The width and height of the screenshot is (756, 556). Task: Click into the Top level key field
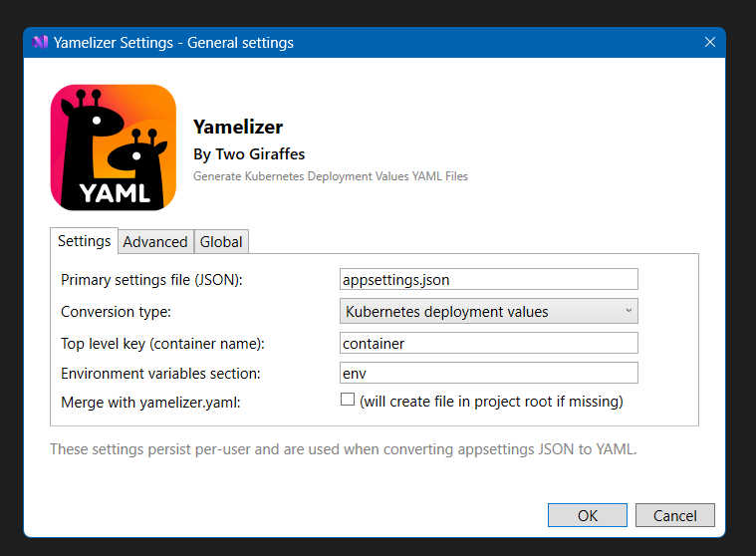(488, 344)
